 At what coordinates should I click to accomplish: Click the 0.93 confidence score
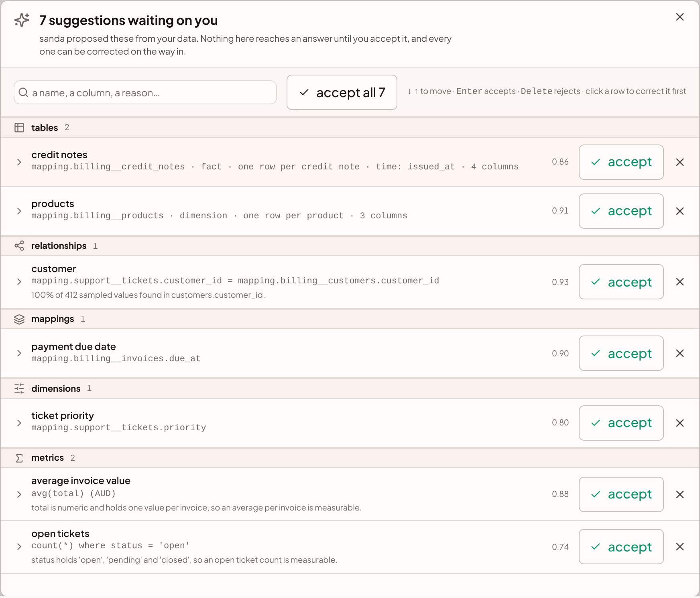(560, 282)
